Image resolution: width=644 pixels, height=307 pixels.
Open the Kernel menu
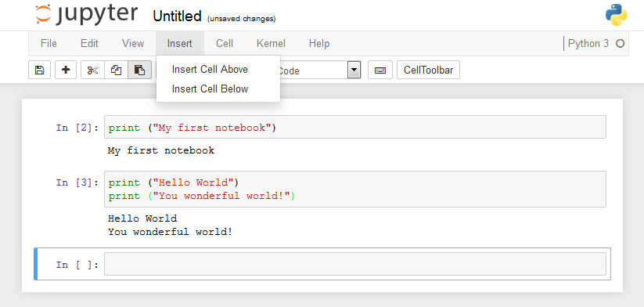coord(271,44)
